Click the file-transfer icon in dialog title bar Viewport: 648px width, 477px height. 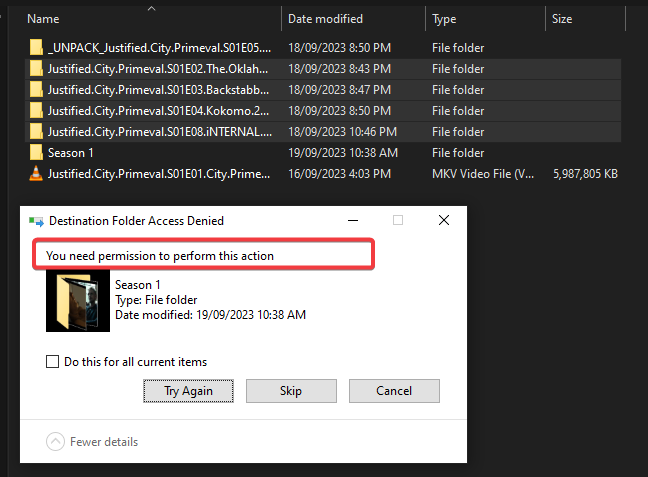coord(36,222)
